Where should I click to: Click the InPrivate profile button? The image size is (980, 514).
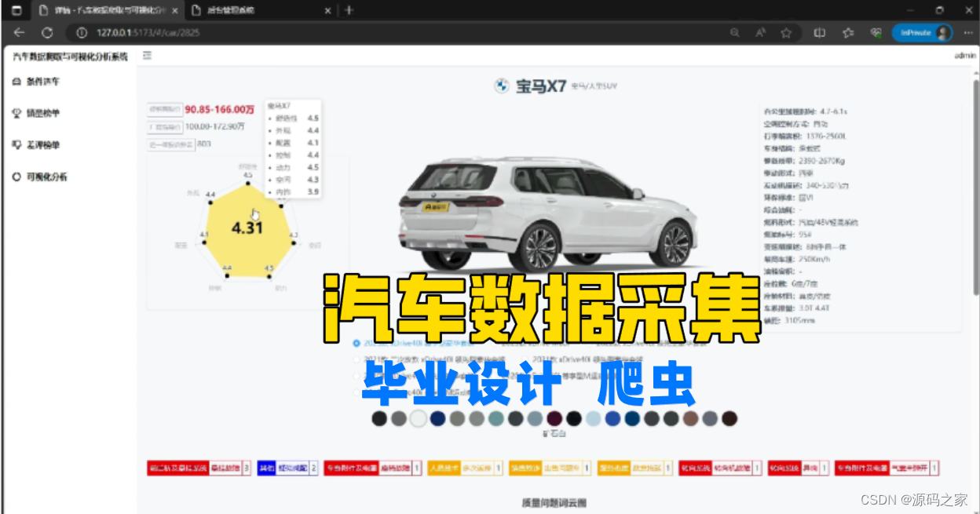pos(922,33)
